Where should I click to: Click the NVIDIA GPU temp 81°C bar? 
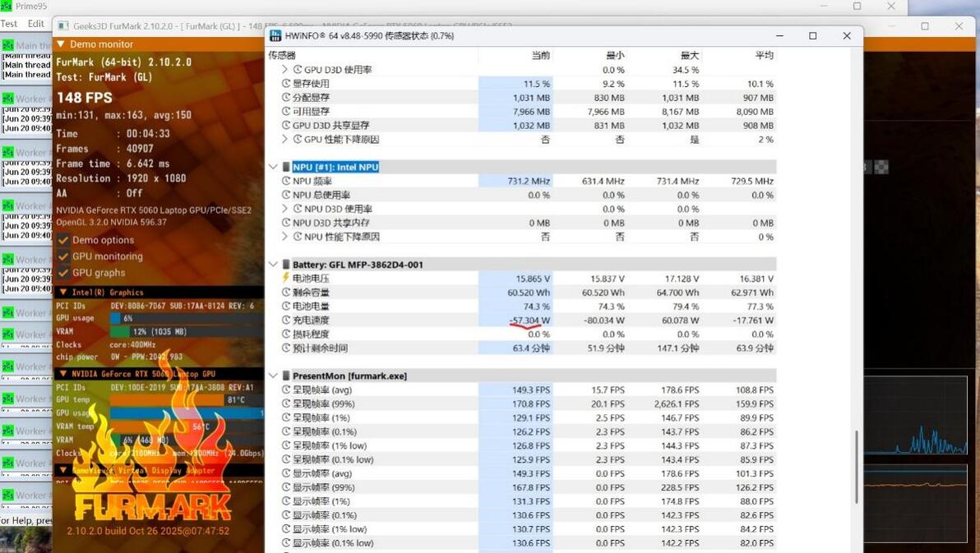click(x=187, y=399)
